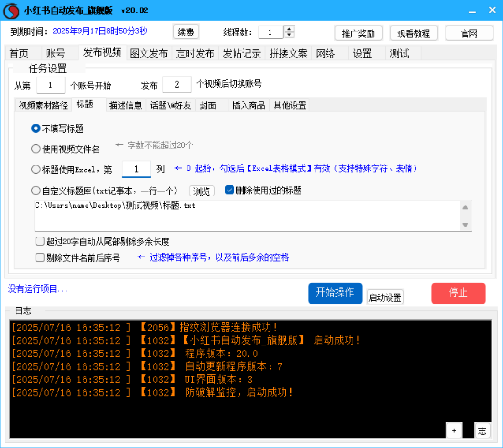Click the 开始操作 start button

tap(335, 293)
